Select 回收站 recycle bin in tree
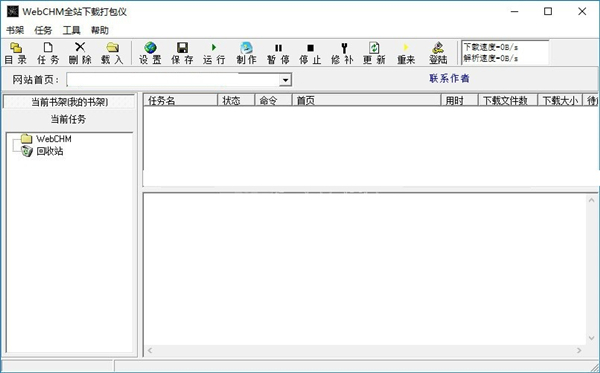Viewport: 600px width, 373px height. pyautogui.click(x=50, y=151)
